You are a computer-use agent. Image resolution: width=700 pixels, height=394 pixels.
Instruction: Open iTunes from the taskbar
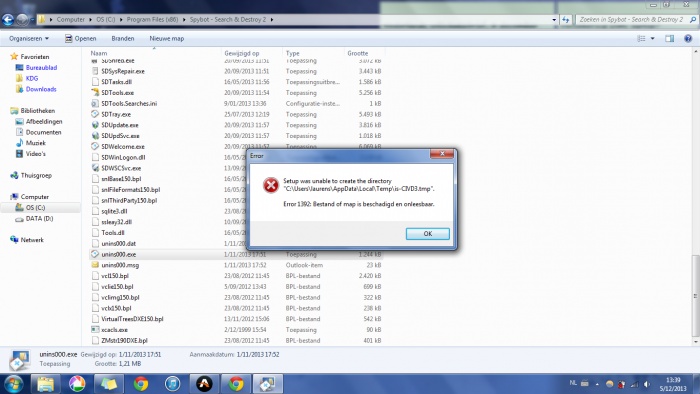click(172, 384)
